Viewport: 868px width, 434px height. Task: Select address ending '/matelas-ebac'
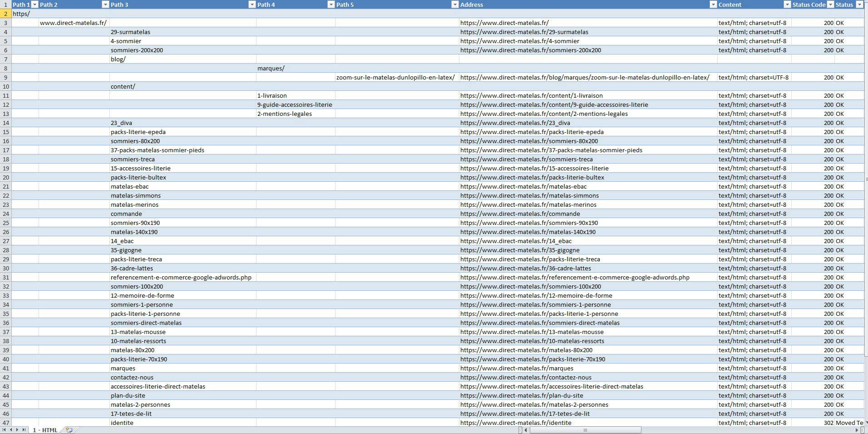(588, 186)
